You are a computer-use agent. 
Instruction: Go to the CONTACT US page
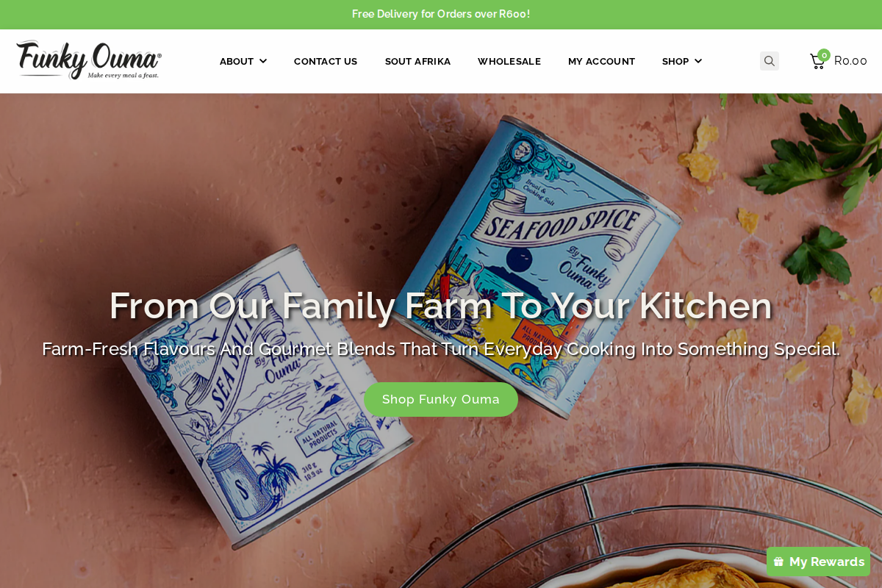click(x=326, y=61)
